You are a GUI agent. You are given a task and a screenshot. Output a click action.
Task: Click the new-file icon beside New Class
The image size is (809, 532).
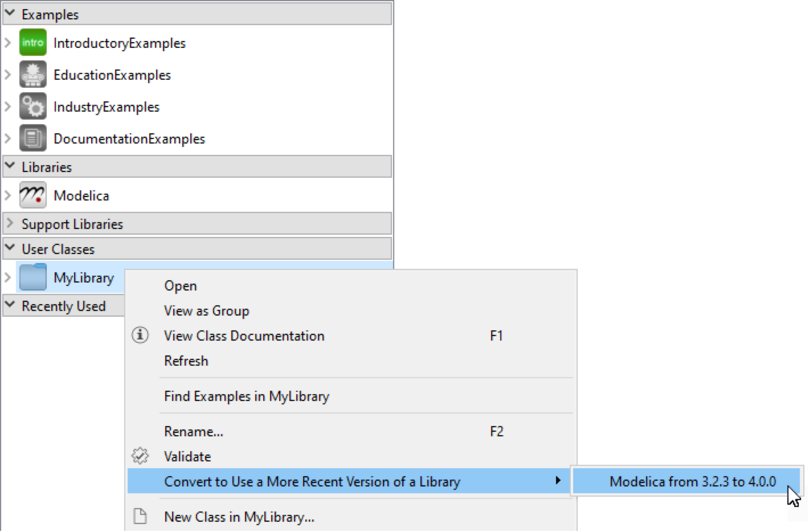pyautogui.click(x=140, y=517)
